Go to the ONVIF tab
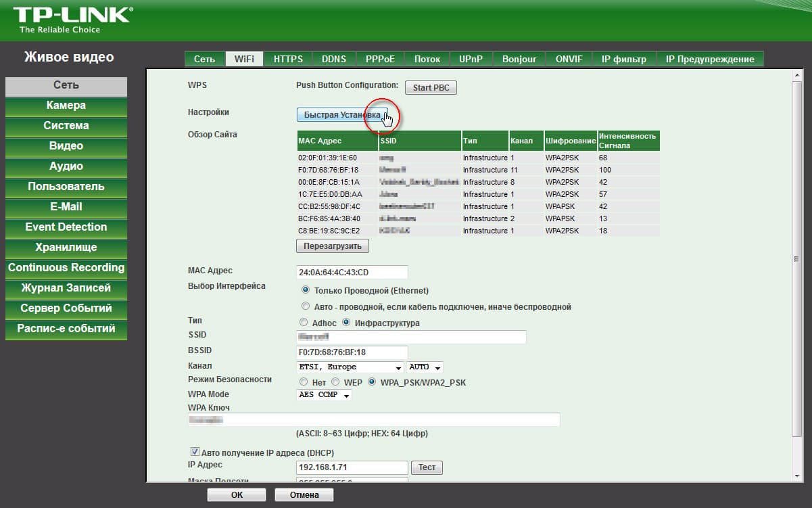812x508 pixels. (x=569, y=59)
